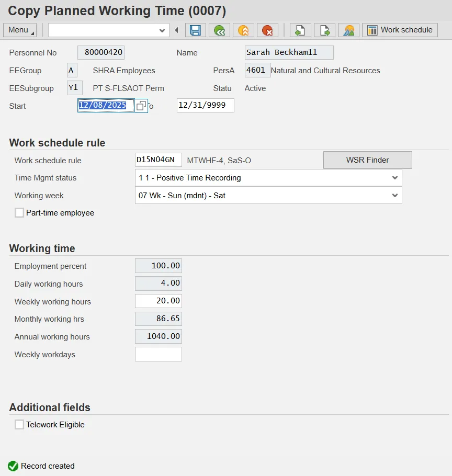Click the PT S-FLSAOT Perm text
The width and height of the screenshot is (452, 476).
click(x=128, y=88)
